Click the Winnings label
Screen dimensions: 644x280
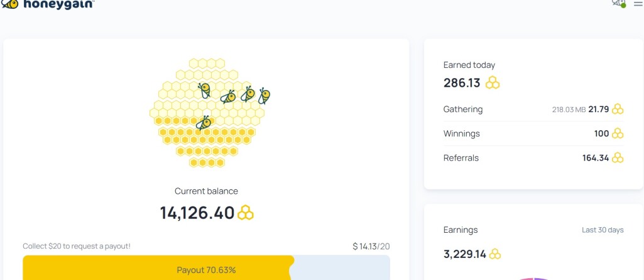(462, 133)
